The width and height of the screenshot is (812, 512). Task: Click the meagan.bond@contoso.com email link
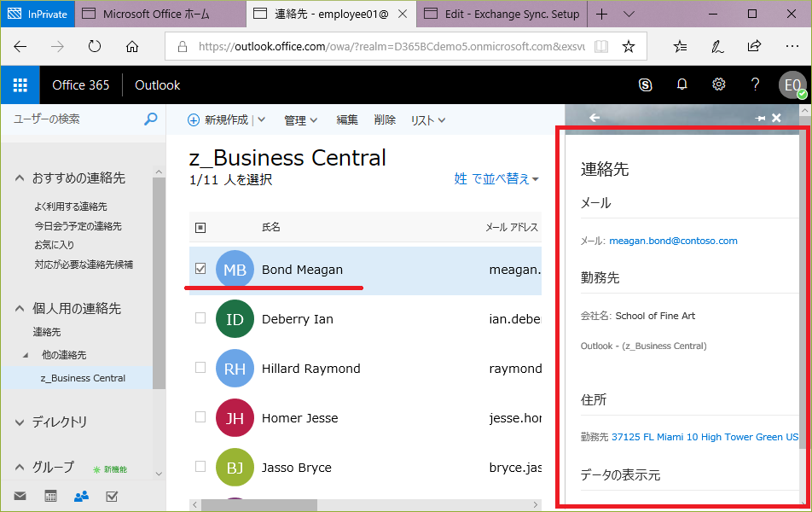pos(673,241)
